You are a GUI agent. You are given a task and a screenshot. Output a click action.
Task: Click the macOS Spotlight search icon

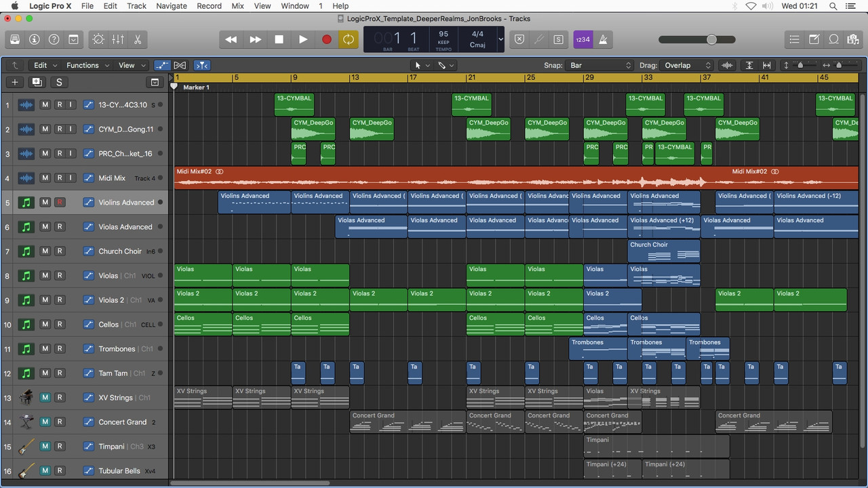pos(833,6)
